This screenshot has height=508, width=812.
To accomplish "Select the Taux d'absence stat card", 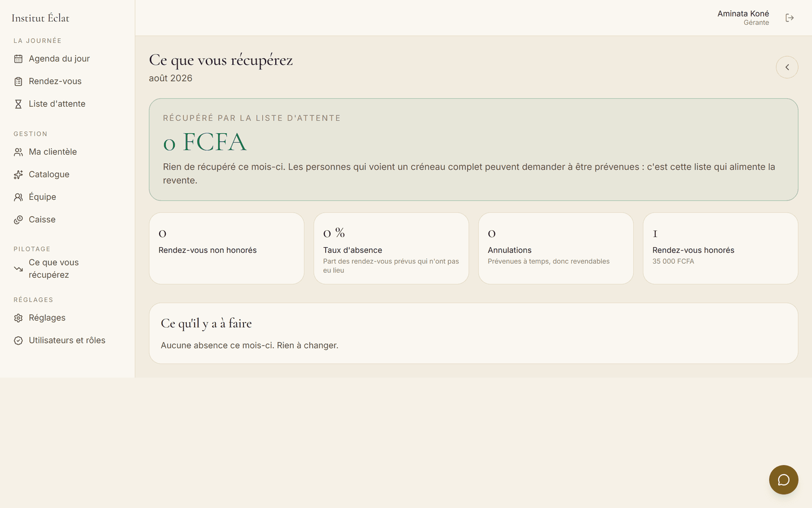I will 391,248.
